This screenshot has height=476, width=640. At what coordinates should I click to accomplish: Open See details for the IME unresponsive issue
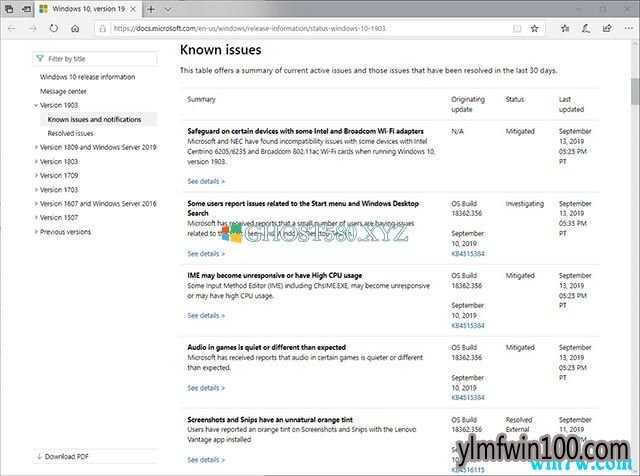tap(206, 316)
